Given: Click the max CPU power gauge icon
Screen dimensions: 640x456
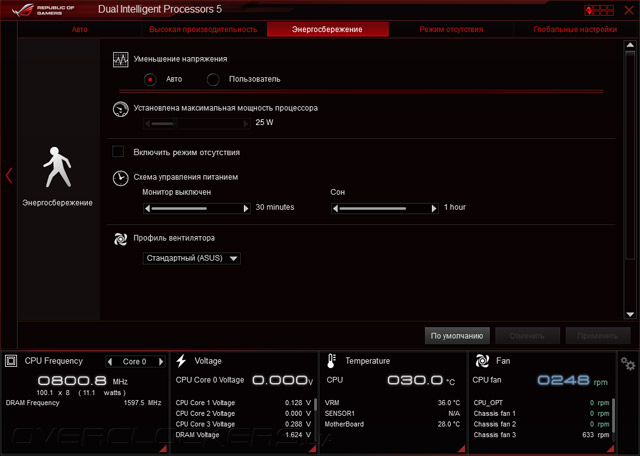Looking at the screenshot, I should click(x=120, y=109).
